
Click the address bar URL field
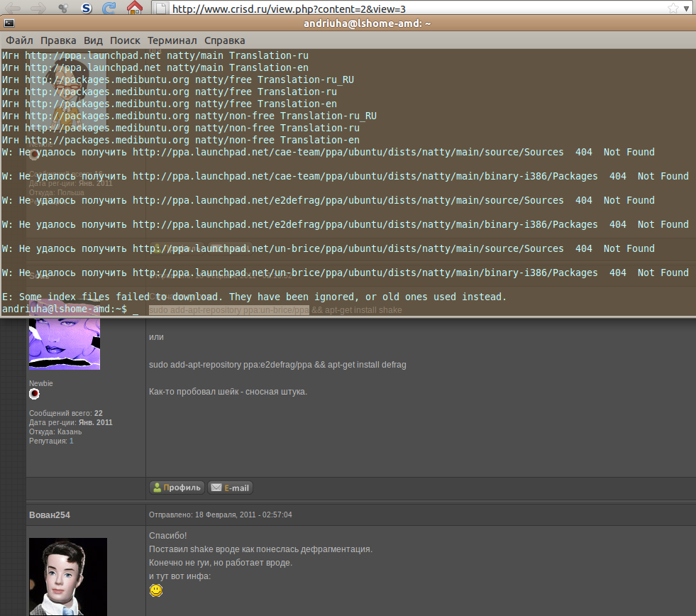[411, 9]
